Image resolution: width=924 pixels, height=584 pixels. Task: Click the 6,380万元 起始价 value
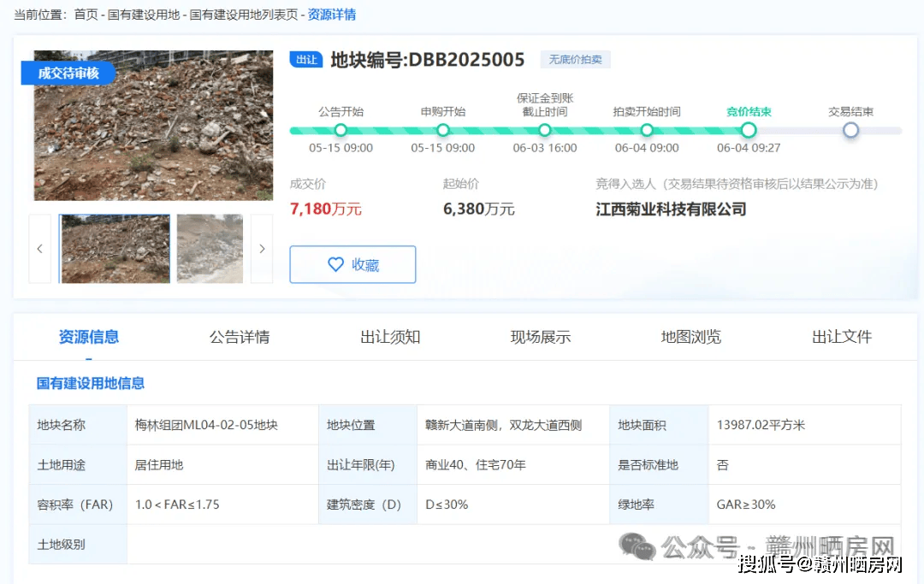[478, 209]
